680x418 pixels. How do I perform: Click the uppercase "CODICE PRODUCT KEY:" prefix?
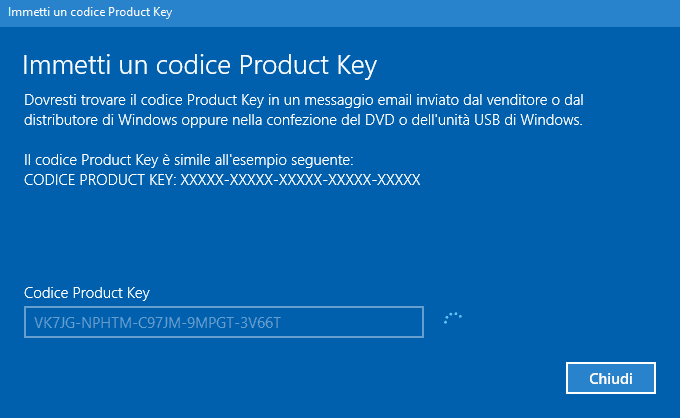point(99,180)
